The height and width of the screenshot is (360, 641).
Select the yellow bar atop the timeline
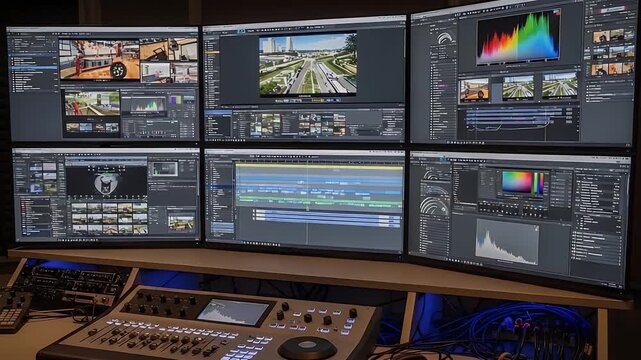tap(319, 166)
